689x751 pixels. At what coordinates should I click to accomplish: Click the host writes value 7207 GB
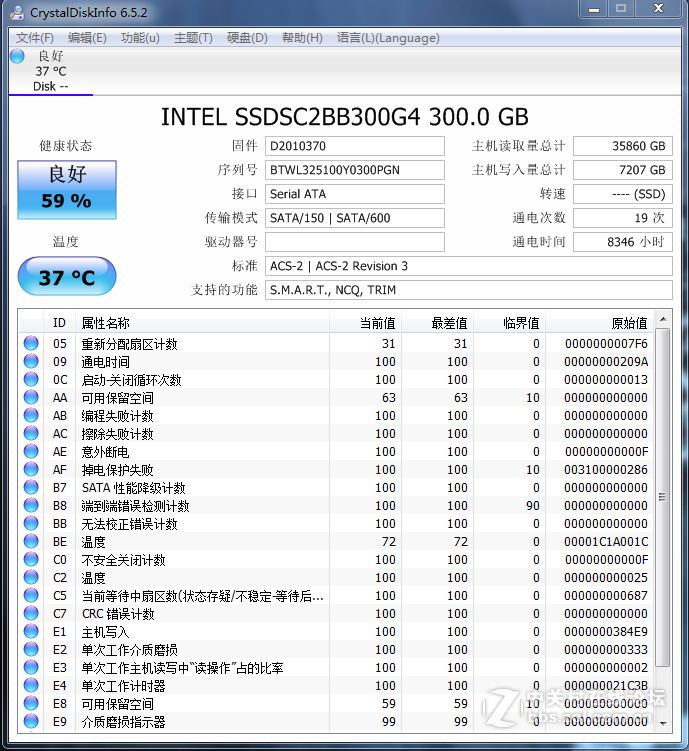(623, 170)
